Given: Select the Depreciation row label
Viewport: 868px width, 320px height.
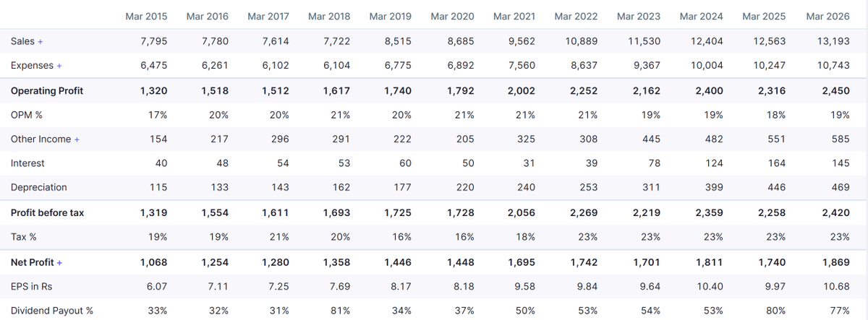Looking at the screenshot, I should [x=39, y=187].
